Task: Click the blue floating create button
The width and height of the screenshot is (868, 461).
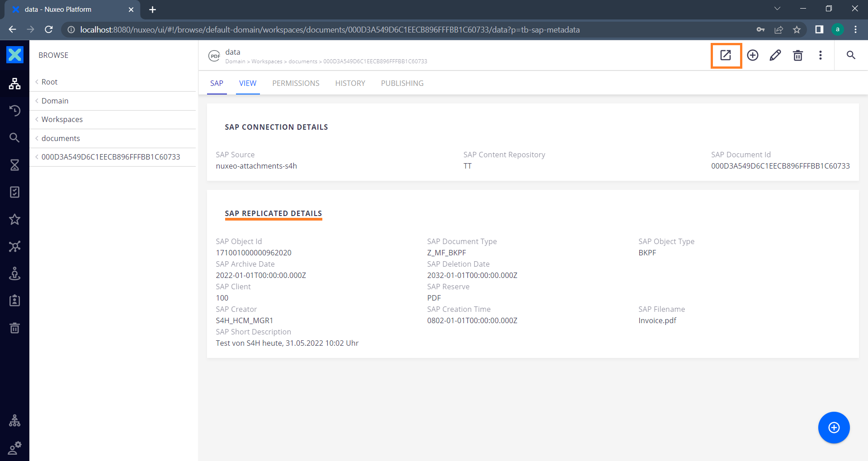Action: click(834, 428)
